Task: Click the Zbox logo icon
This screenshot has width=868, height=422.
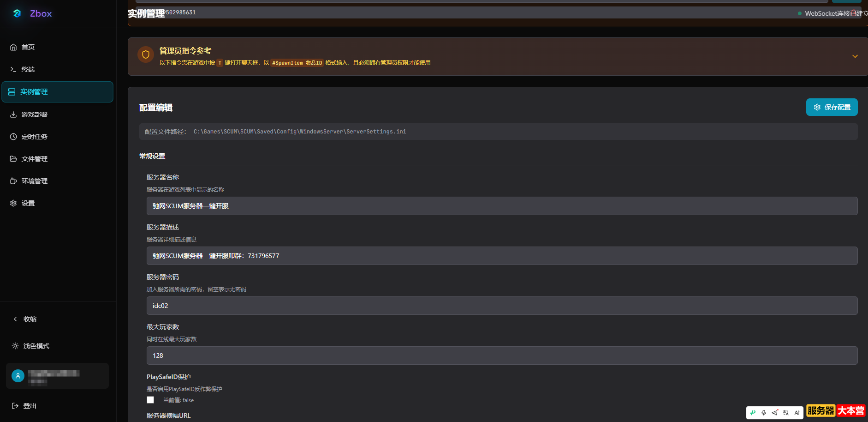Action: click(x=17, y=13)
